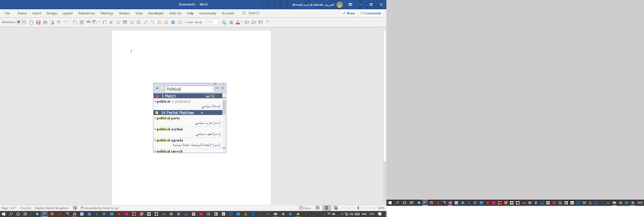Viewport: 644px width, 217px height.
Task: Open the Layout tab
Action: [x=67, y=13]
